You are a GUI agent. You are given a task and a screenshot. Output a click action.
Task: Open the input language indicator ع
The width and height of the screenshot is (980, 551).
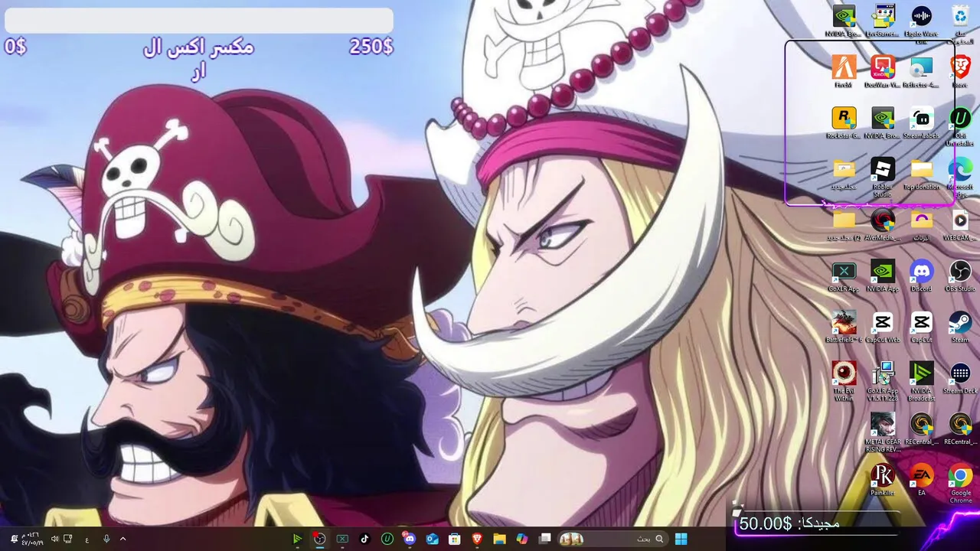[87, 539]
